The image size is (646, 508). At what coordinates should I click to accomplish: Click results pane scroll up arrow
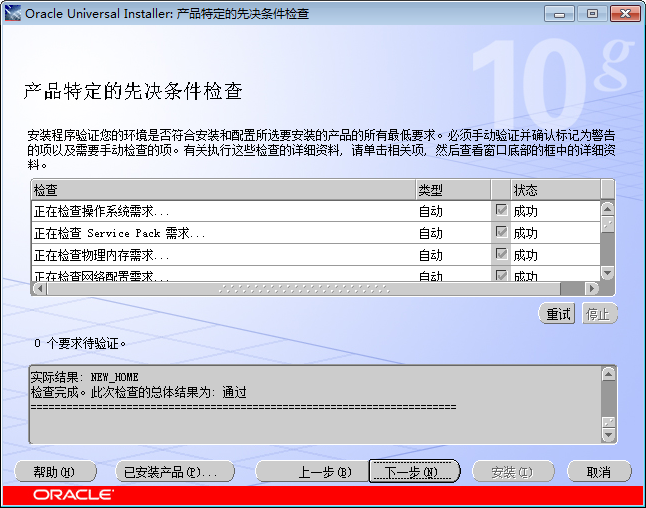[609, 374]
